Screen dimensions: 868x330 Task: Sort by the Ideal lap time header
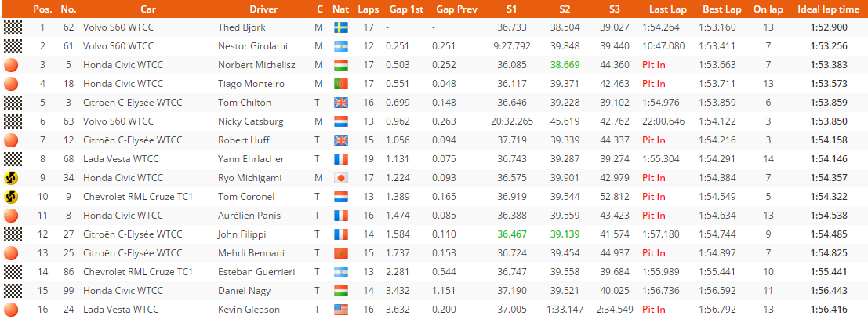pyautogui.click(x=821, y=9)
